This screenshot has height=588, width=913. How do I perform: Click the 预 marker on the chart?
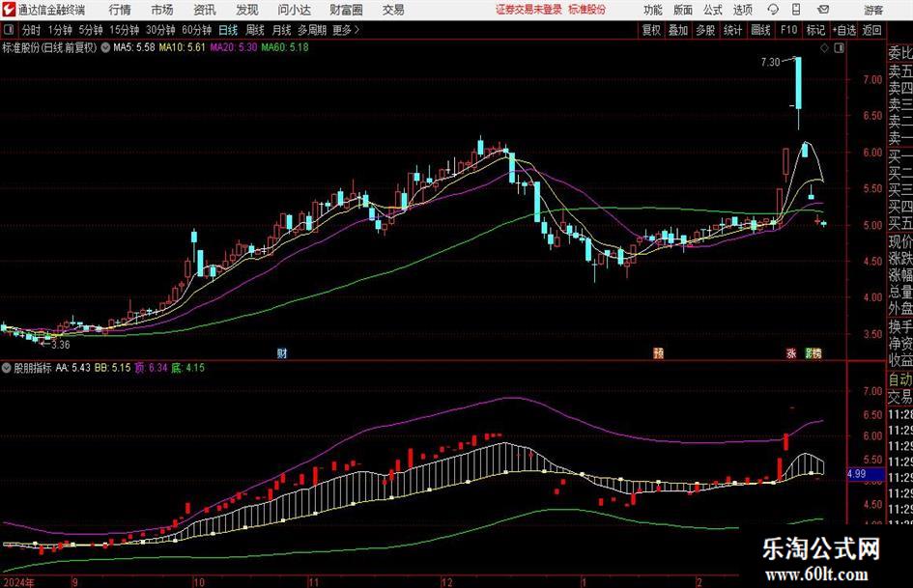click(x=658, y=352)
